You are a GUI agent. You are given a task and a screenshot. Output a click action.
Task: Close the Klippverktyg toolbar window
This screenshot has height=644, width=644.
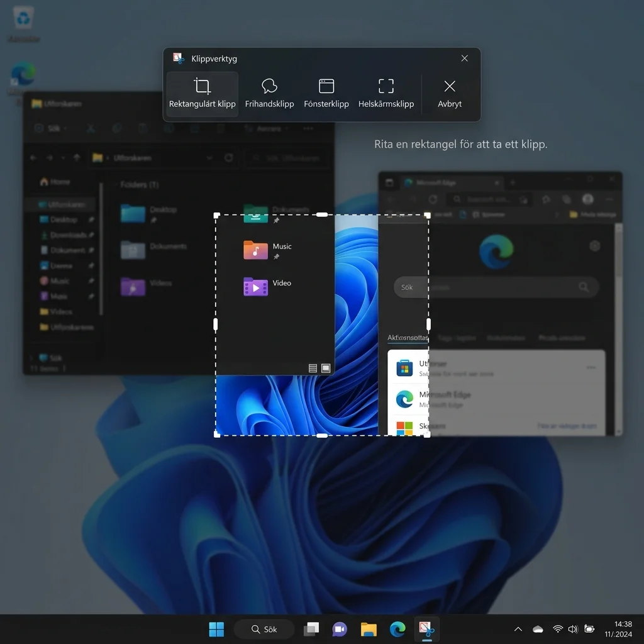click(464, 58)
